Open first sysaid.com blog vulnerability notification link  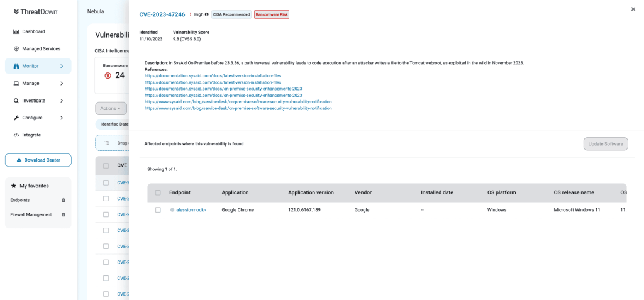tap(238, 101)
